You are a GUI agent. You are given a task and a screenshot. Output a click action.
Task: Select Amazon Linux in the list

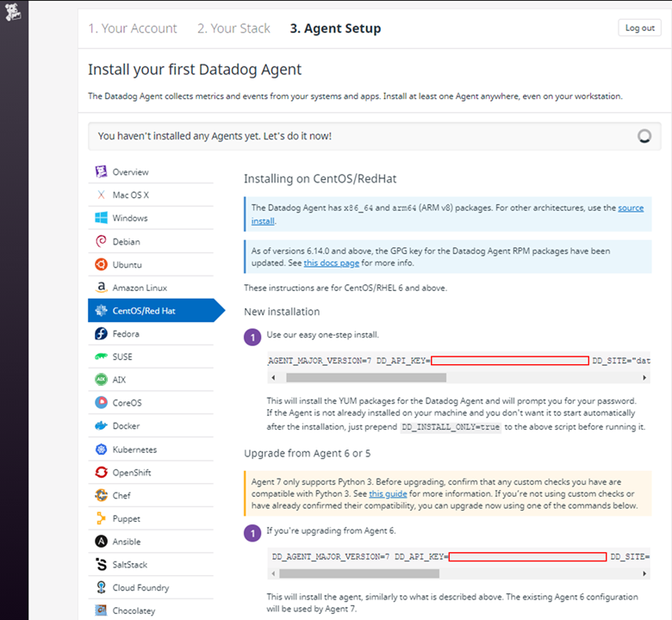pos(151,288)
